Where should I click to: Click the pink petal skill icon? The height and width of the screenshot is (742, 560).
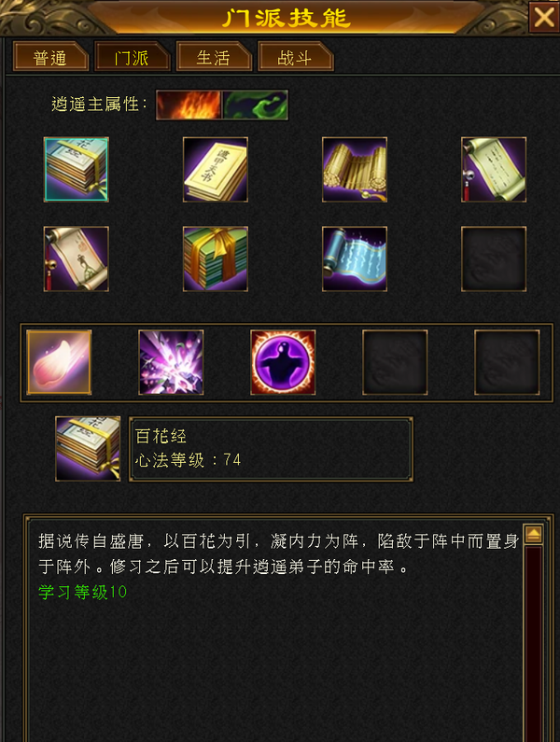click(59, 362)
